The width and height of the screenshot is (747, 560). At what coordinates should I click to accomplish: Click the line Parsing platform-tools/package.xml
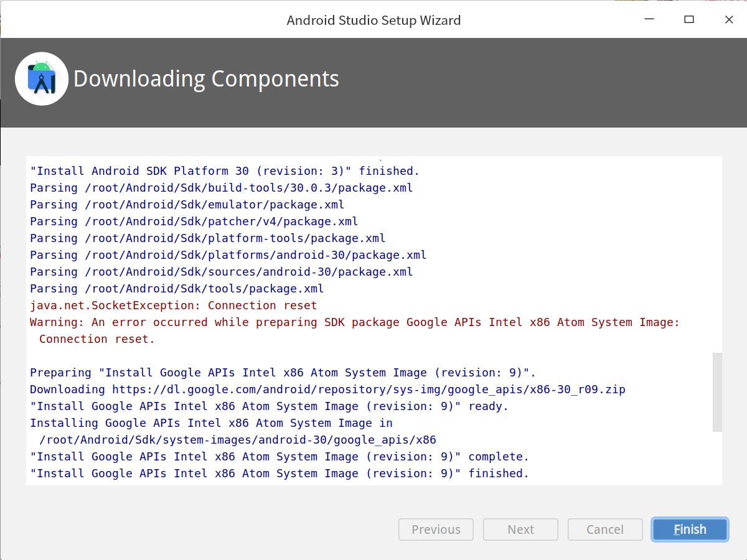pos(208,238)
